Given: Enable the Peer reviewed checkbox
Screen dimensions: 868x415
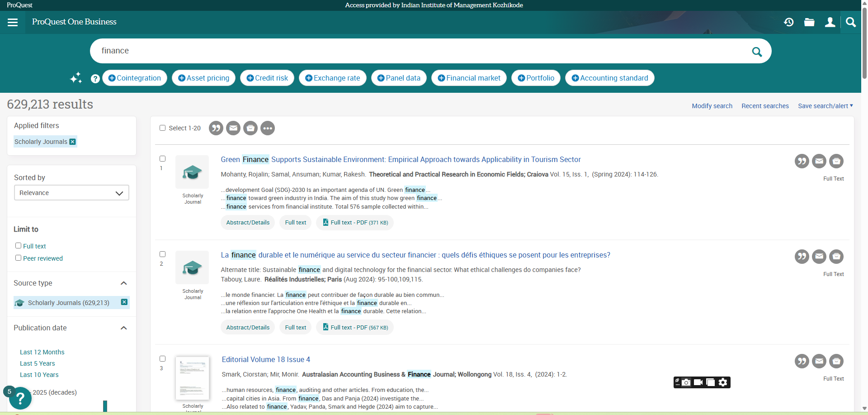Looking at the screenshot, I should coord(19,258).
